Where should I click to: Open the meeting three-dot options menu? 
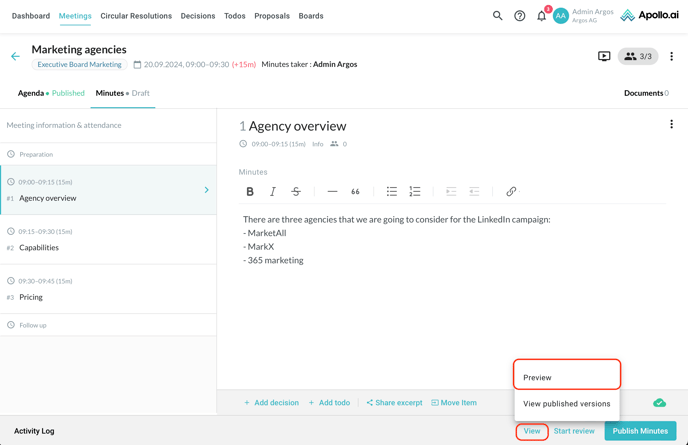point(671,57)
